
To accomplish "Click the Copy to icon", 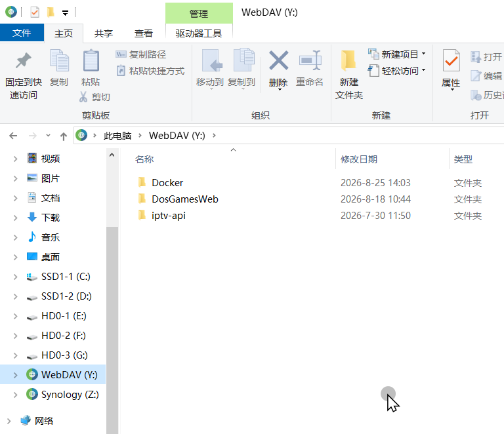I will click(244, 60).
